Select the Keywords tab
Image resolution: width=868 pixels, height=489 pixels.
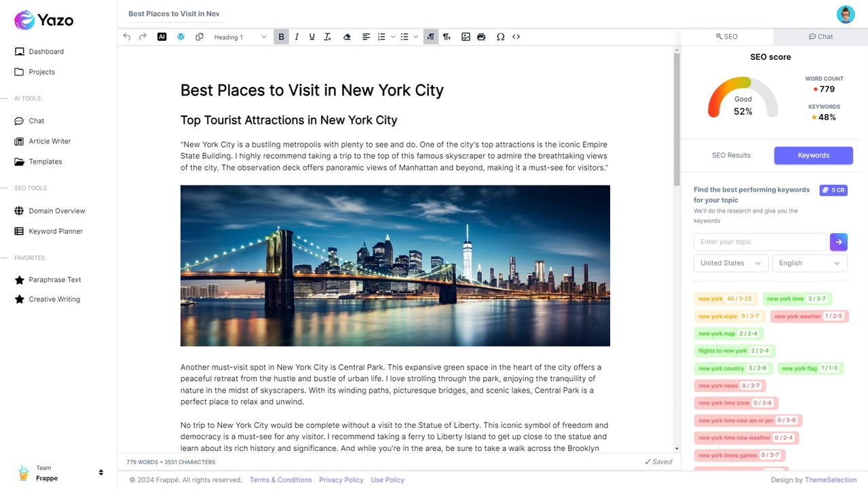pyautogui.click(x=813, y=156)
